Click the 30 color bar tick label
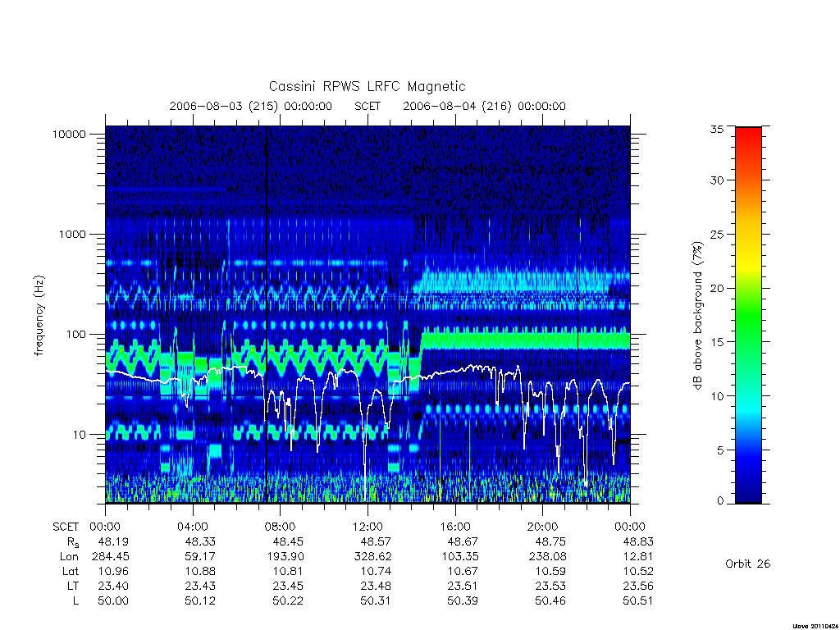 click(x=717, y=180)
